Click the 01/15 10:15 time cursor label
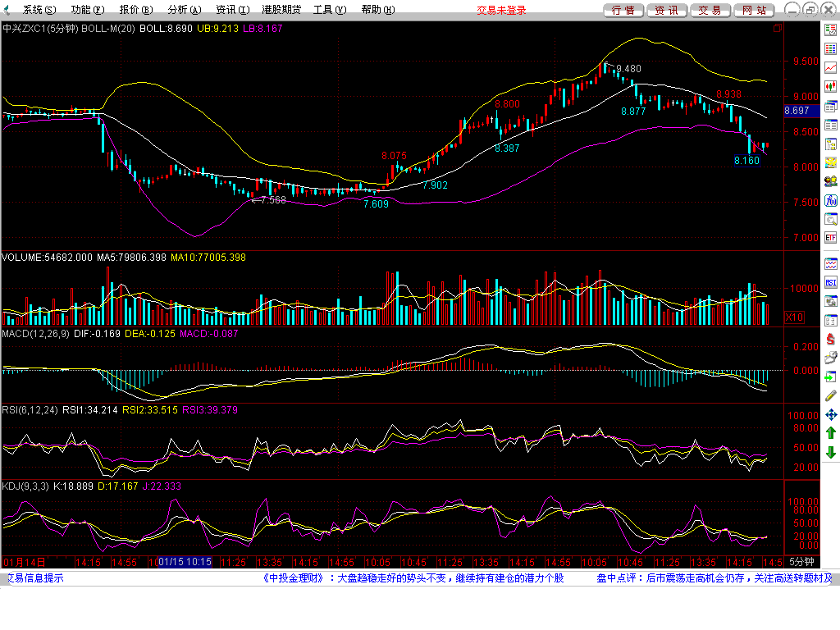 185,562
